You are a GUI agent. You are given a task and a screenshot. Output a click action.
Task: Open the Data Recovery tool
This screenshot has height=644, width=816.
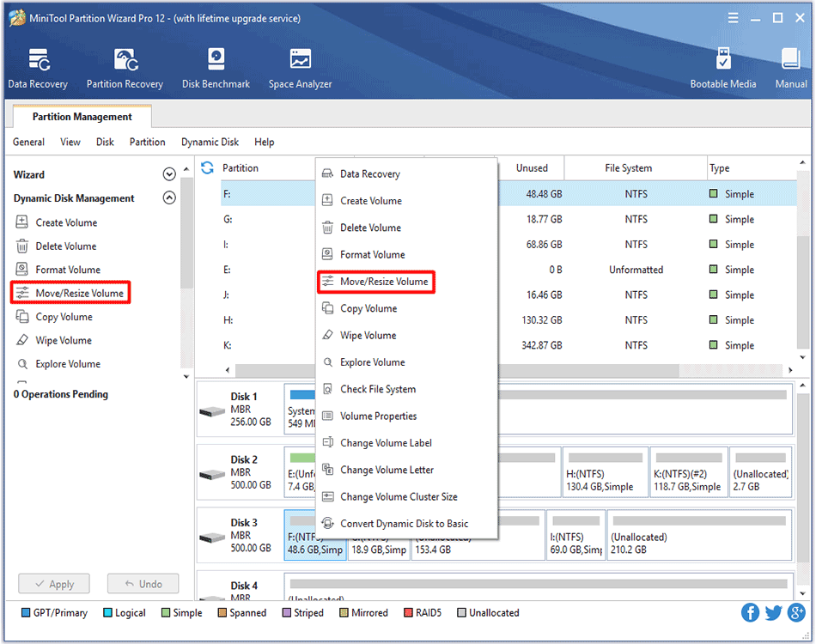pos(37,68)
